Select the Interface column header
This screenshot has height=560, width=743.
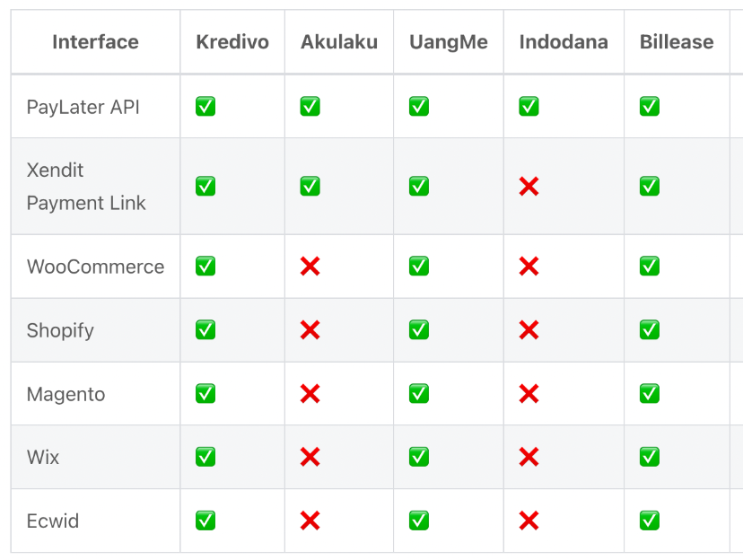coord(95,42)
